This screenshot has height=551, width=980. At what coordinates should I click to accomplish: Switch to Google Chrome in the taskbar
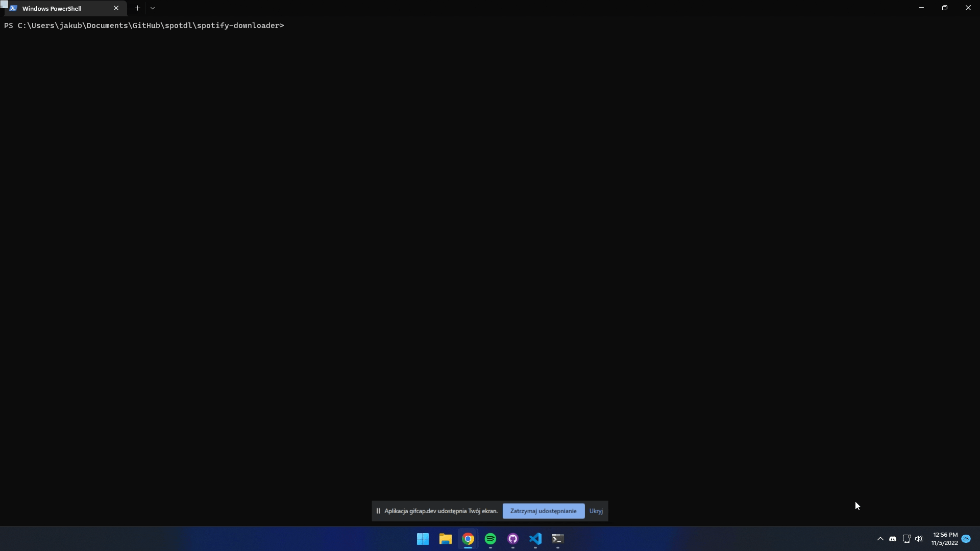click(x=468, y=539)
